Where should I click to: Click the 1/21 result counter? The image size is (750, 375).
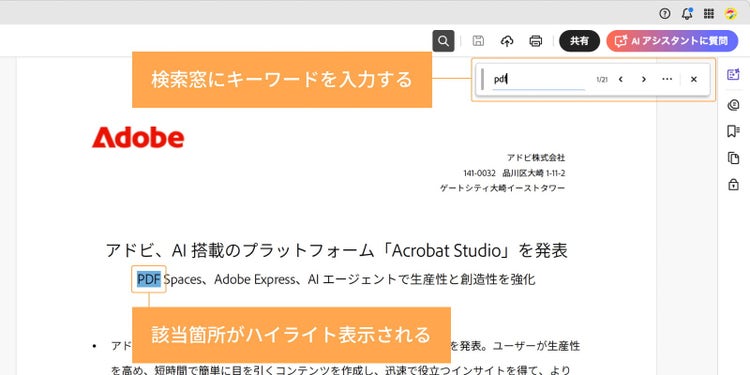pos(602,80)
